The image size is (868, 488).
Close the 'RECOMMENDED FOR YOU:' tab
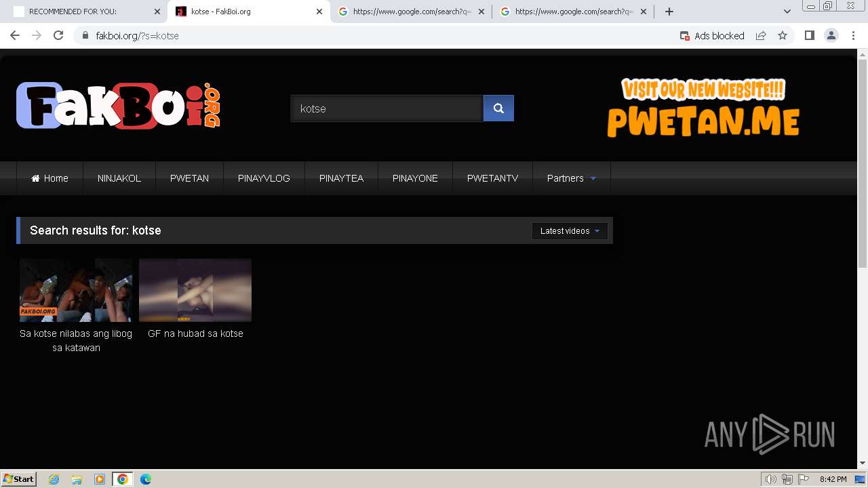(x=157, y=12)
